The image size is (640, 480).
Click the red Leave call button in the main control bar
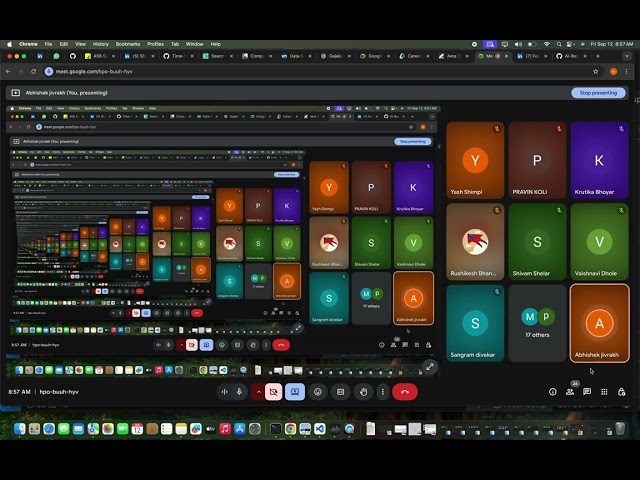point(404,392)
